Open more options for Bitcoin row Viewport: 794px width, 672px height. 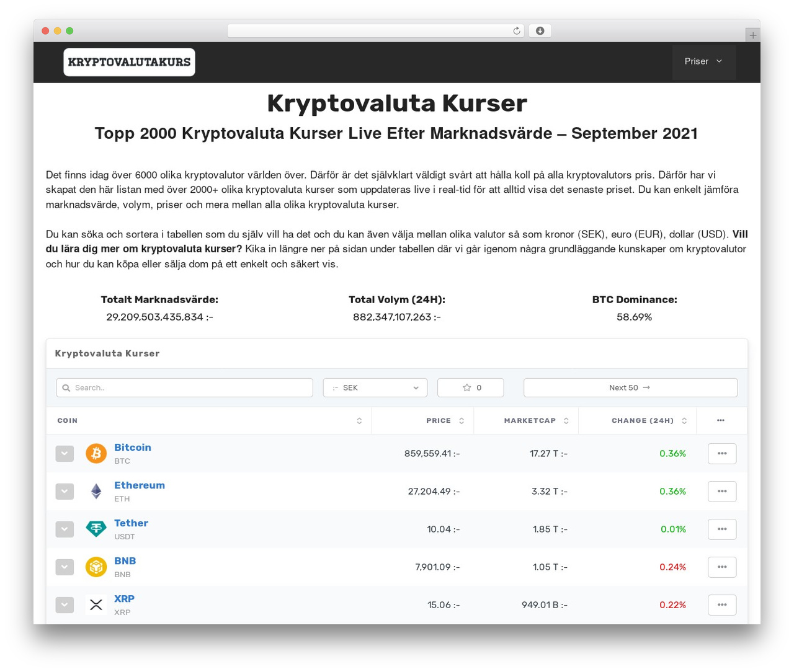click(722, 454)
